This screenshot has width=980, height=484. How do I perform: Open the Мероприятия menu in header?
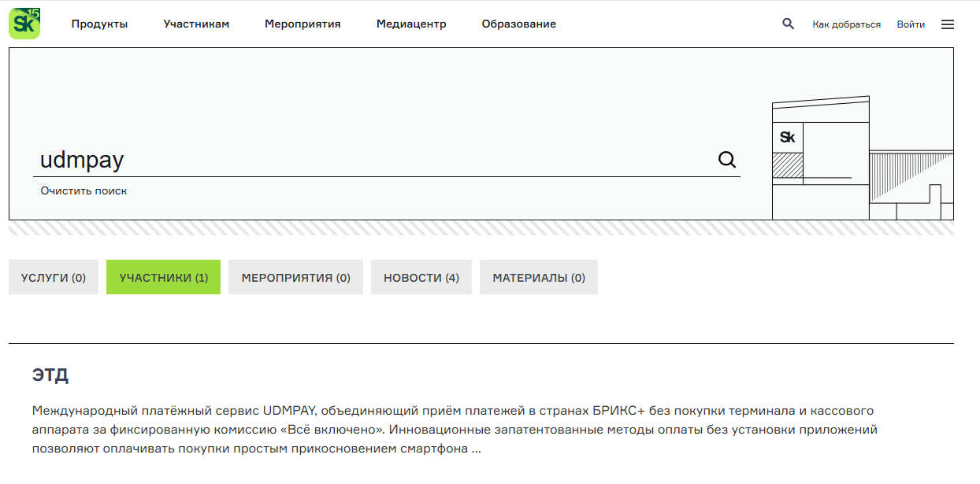[303, 24]
